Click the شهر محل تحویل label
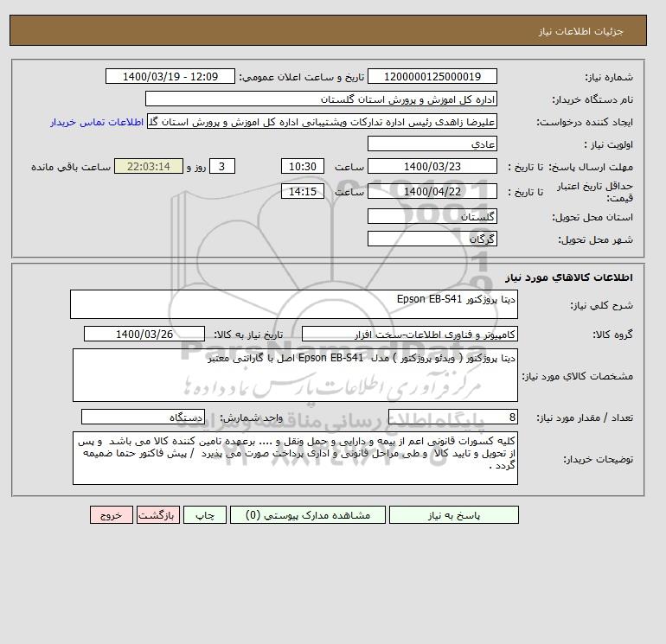Viewport: 666px width, 644px height. pos(595,239)
